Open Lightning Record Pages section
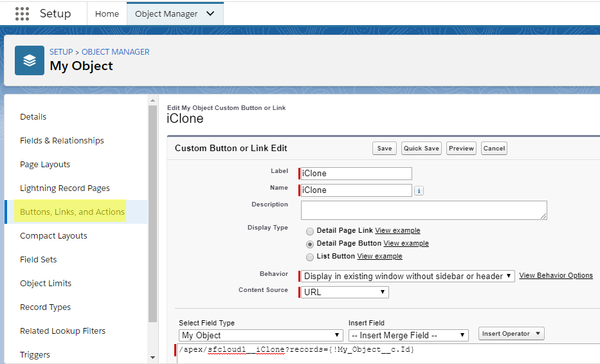This screenshot has width=600, height=364. click(x=65, y=188)
